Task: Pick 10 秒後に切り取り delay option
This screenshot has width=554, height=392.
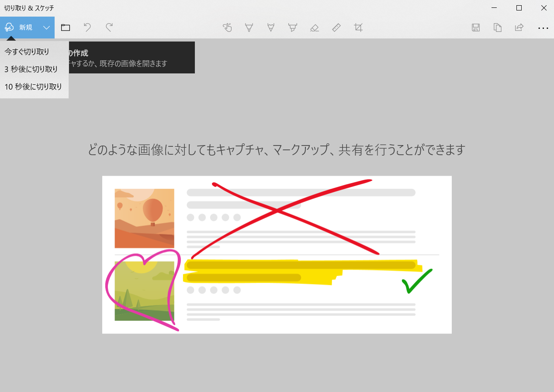Action: [32, 87]
